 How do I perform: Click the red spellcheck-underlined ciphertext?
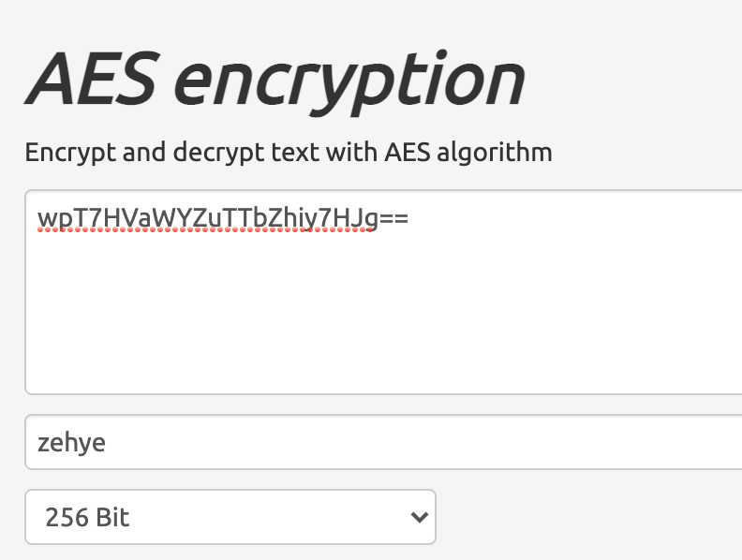pyautogui.click(x=208, y=219)
